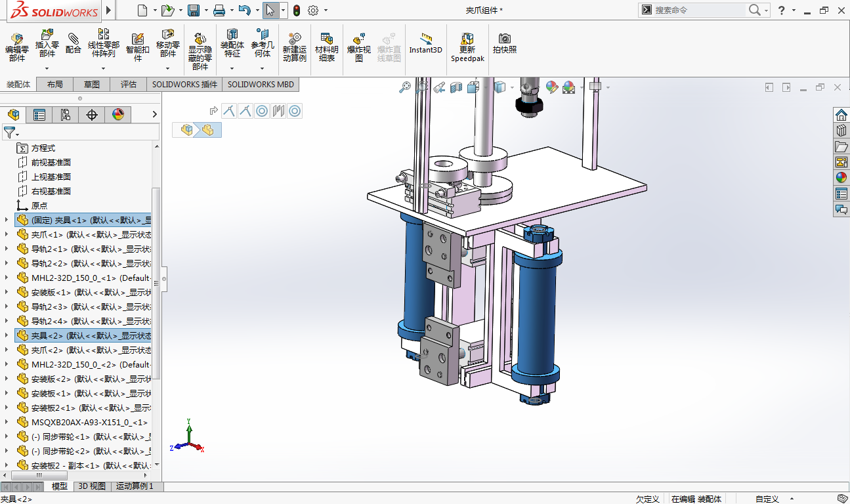The width and height of the screenshot is (850, 504).
Task: Open the PropertyManager tab in left panel
Action: [x=39, y=115]
